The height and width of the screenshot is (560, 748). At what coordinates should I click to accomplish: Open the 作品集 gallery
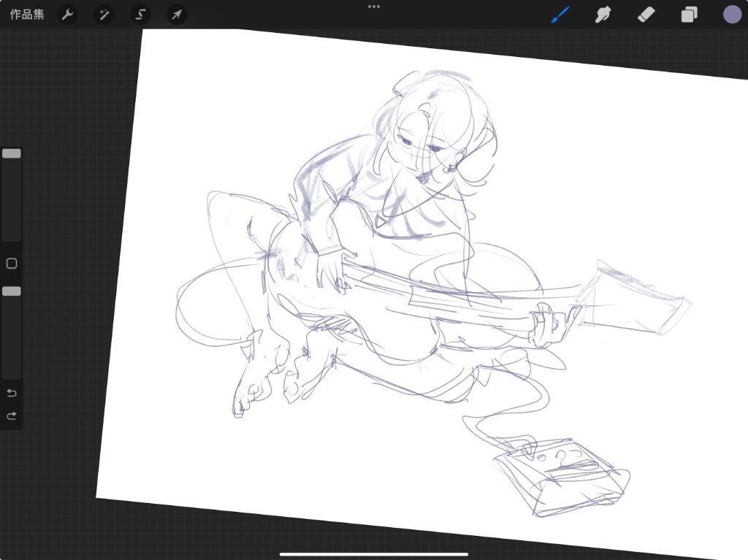click(x=27, y=15)
